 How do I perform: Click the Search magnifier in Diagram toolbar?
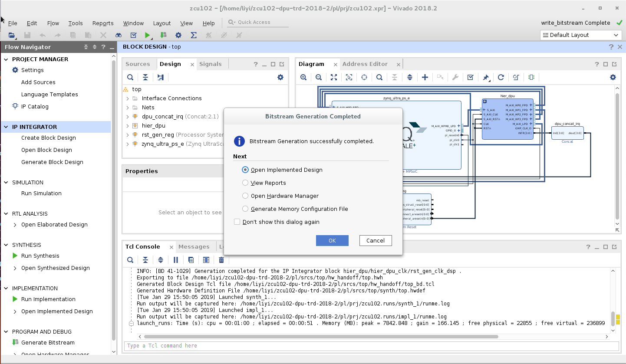(379, 77)
